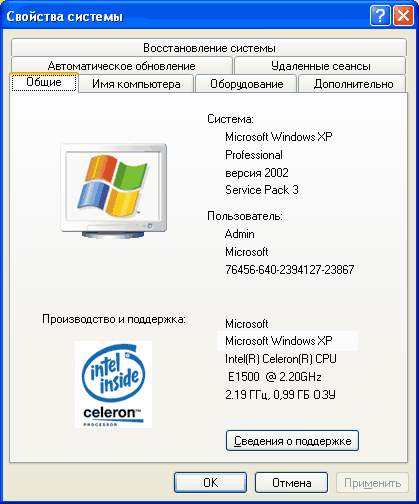Click the Свойства системы title bar text

click(x=65, y=16)
